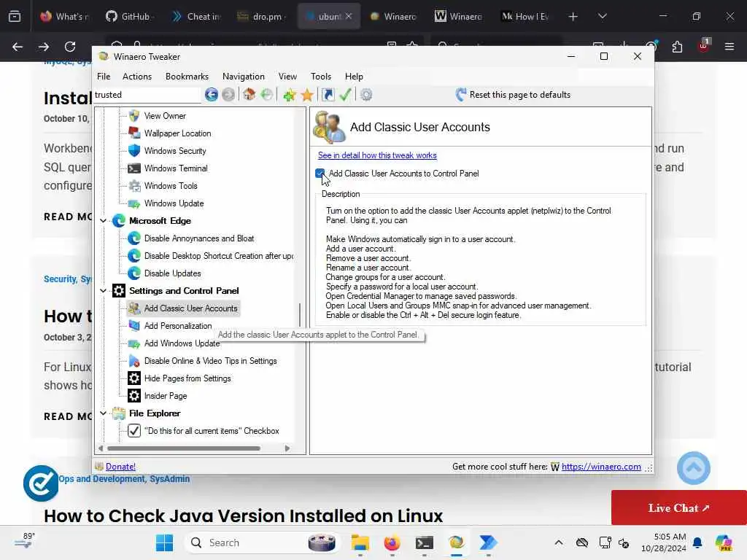Viewport: 747px width, 560px height.
Task: Open the View menu
Action: point(287,77)
